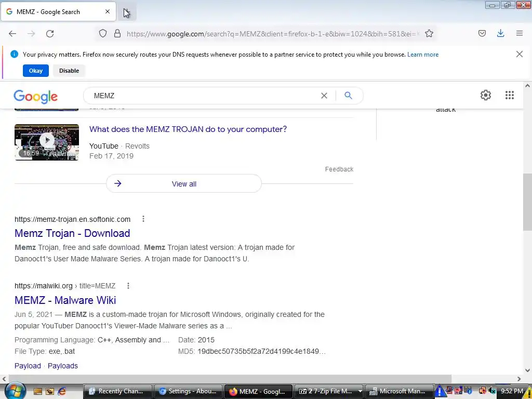Select the MEMZ - Google Search tab
This screenshot has height=399, width=532.
58,12
